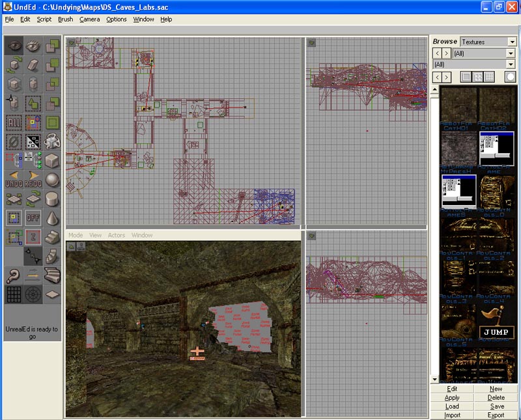Click the Apply button in texture browser
This screenshot has height=420, width=521.
click(x=452, y=397)
